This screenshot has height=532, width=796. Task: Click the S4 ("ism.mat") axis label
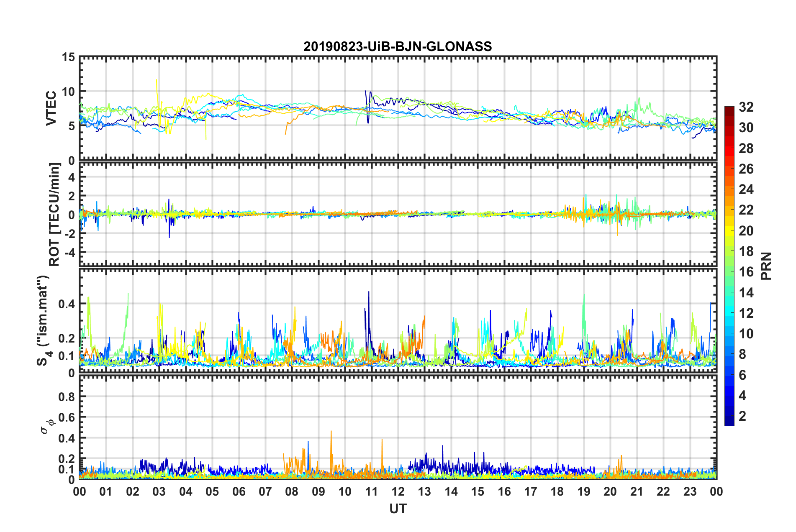point(43,320)
